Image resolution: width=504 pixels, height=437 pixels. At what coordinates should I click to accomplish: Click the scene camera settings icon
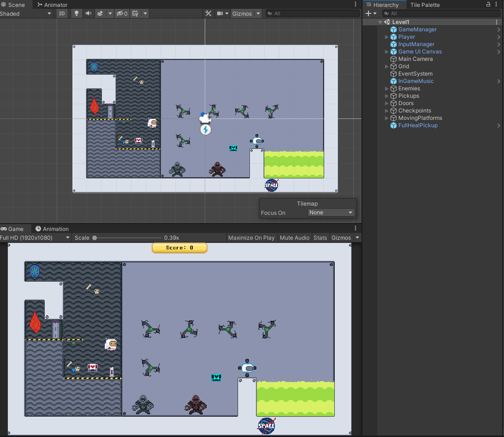(220, 13)
